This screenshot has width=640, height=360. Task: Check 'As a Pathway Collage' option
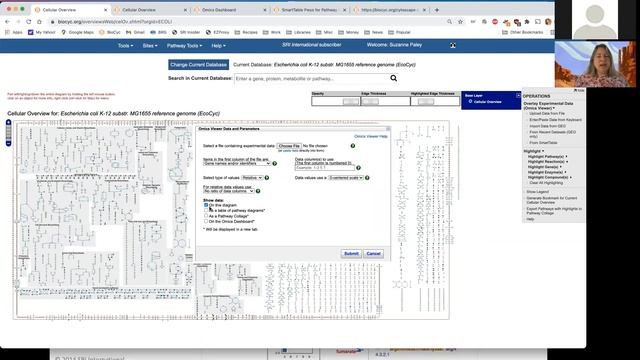pyautogui.click(x=206, y=216)
